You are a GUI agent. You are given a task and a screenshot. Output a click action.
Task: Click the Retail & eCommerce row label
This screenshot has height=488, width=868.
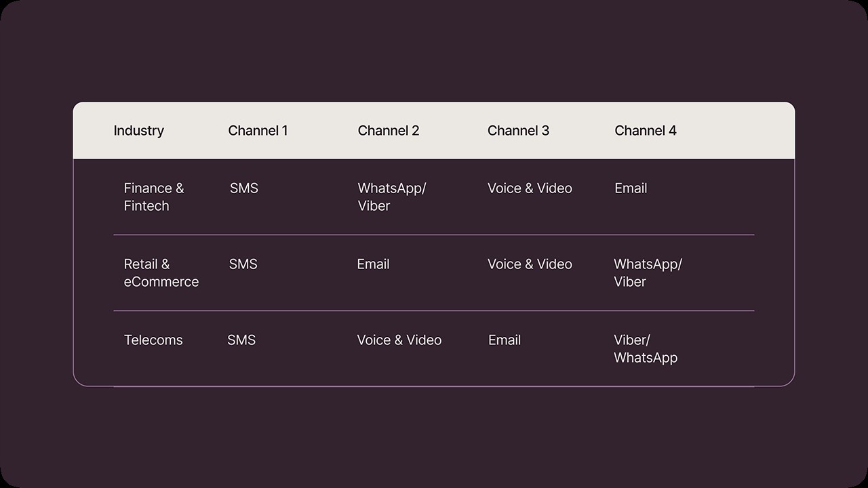pyautogui.click(x=161, y=273)
